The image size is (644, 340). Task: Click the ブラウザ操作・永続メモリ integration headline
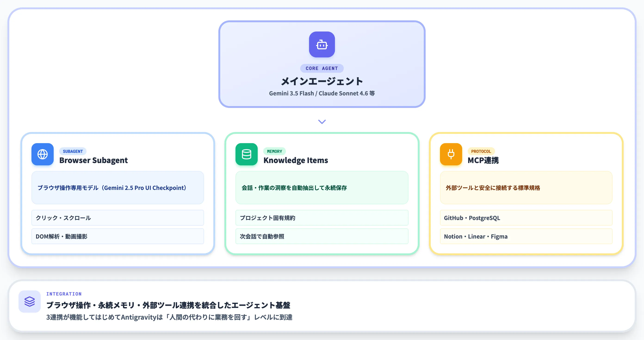168,305
